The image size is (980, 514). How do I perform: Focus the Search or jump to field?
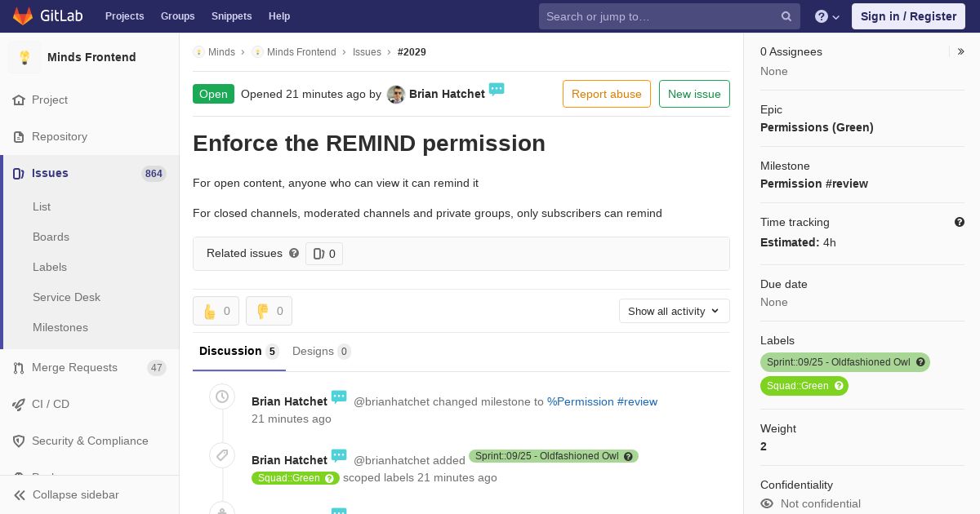(x=668, y=16)
